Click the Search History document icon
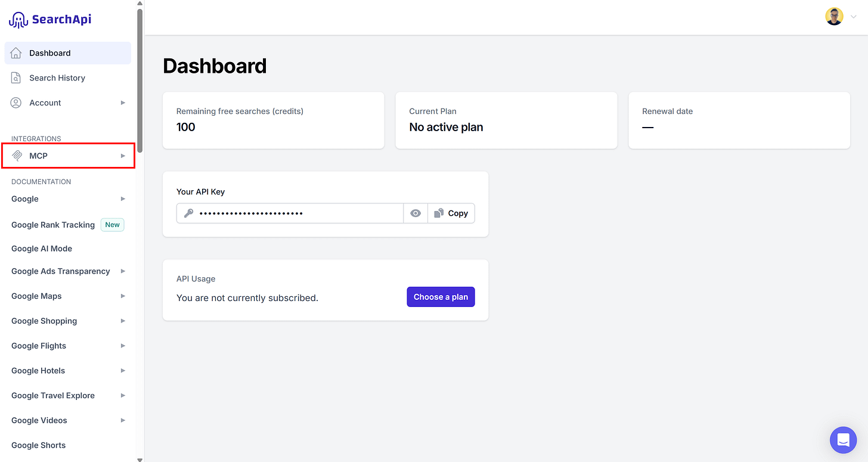Image resolution: width=868 pixels, height=462 pixels. tap(16, 78)
